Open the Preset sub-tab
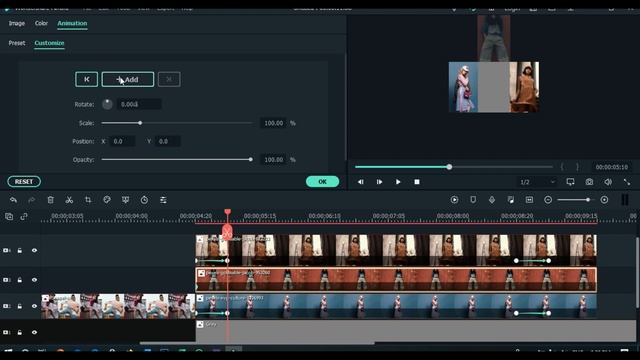This screenshot has width=640, height=360. coord(17,43)
